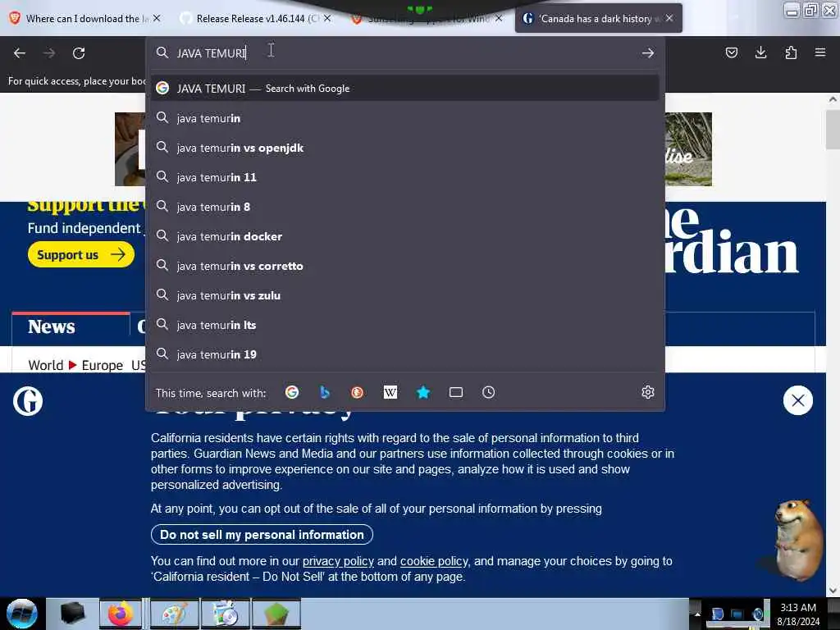Click page scrollbar down arrow
840x630 pixels.
(833, 591)
